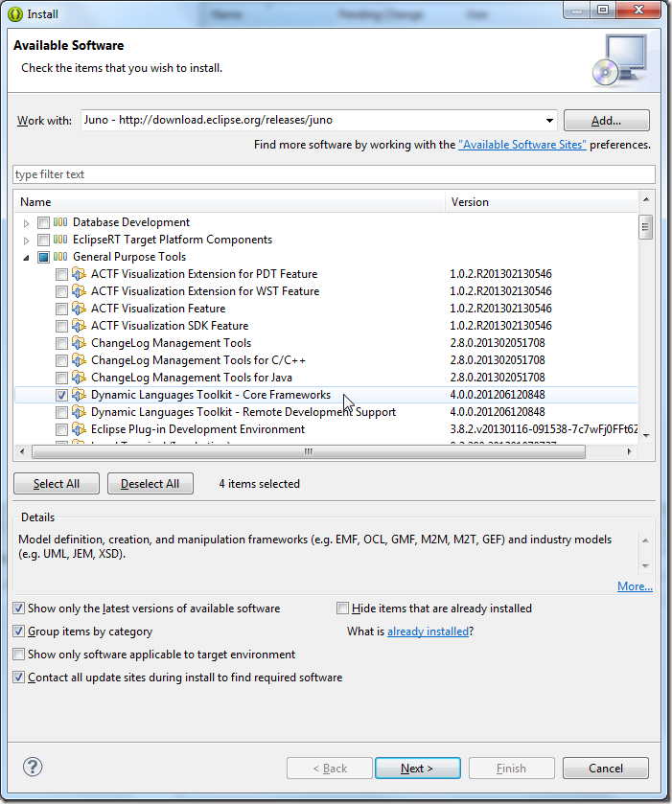The width and height of the screenshot is (672, 804).
Task: Toggle Group items by category
Action: point(19,632)
